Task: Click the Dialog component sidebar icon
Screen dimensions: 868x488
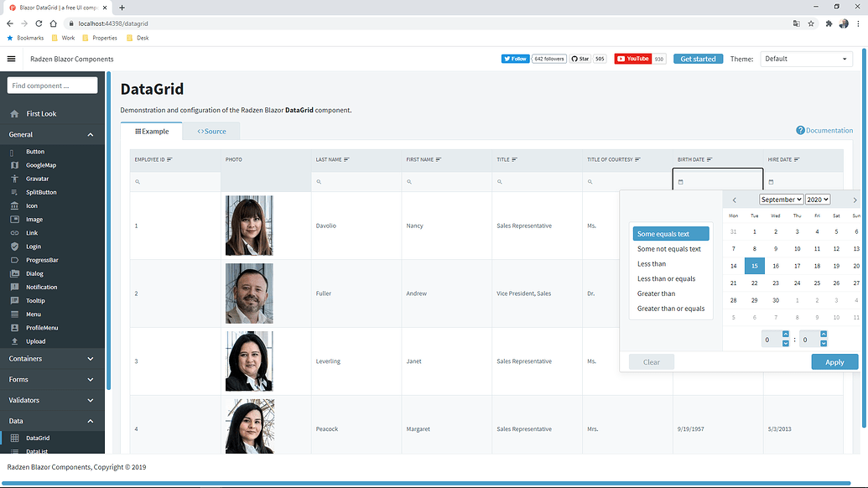Action: click(x=14, y=274)
